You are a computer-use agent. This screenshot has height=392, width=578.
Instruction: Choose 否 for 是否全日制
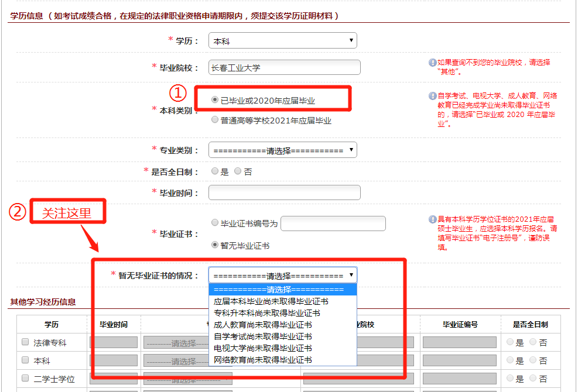tap(237, 171)
